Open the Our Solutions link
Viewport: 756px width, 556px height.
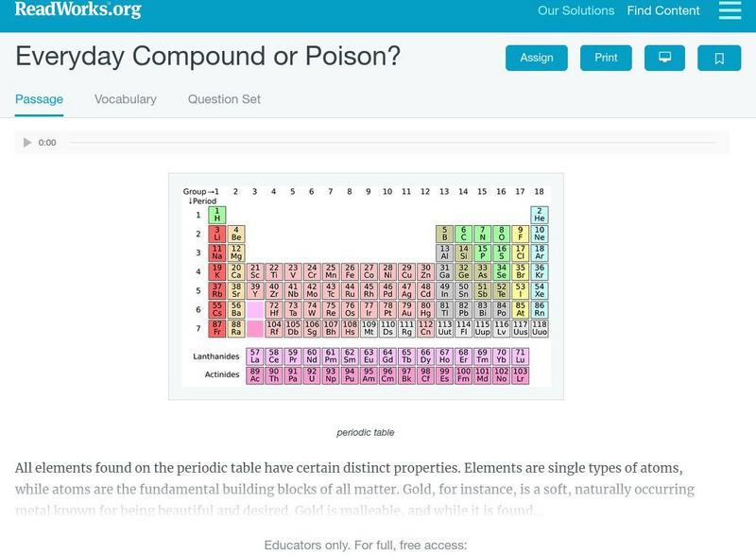point(576,11)
